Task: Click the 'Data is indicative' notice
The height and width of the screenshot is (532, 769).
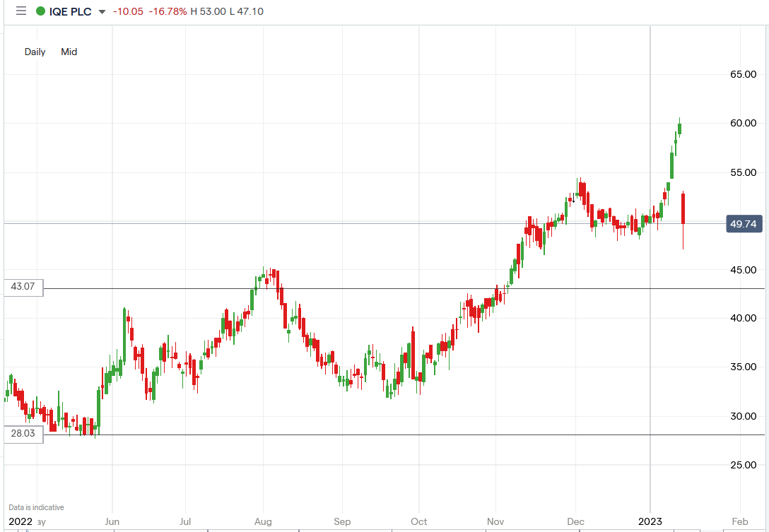Action: (x=36, y=507)
